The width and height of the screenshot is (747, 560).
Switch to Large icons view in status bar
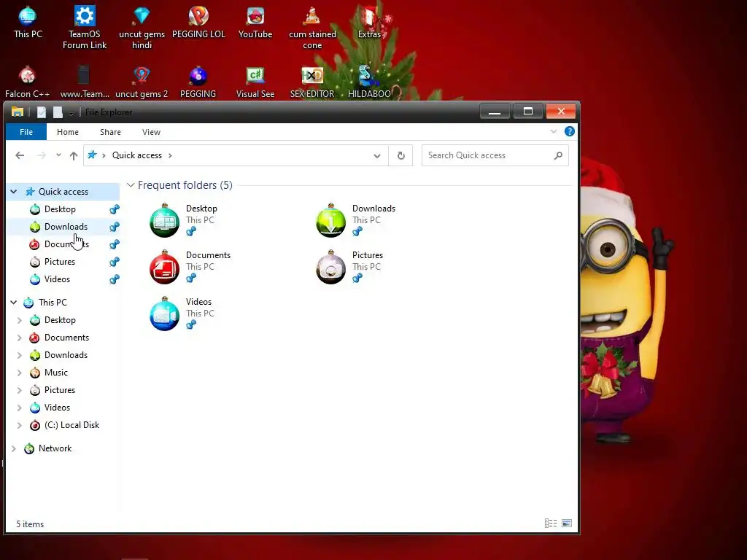click(x=566, y=524)
